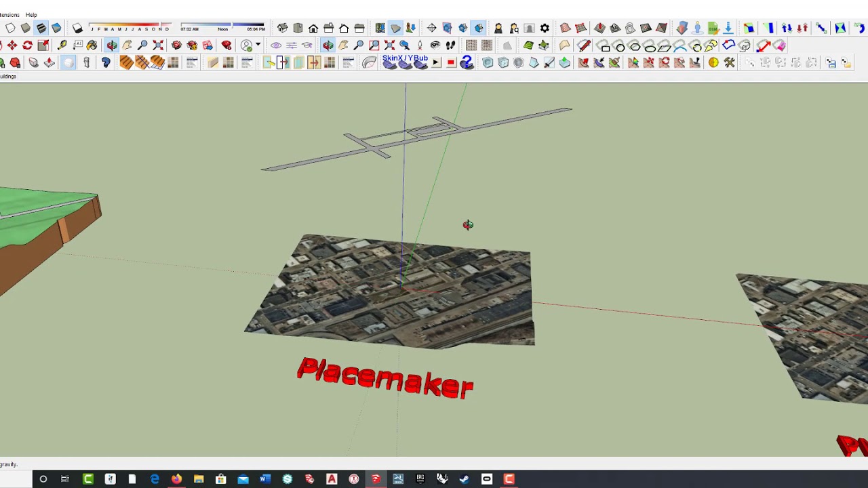The width and height of the screenshot is (868, 488).
Task: Click the black house outline icon
Action: pos(344,28)
